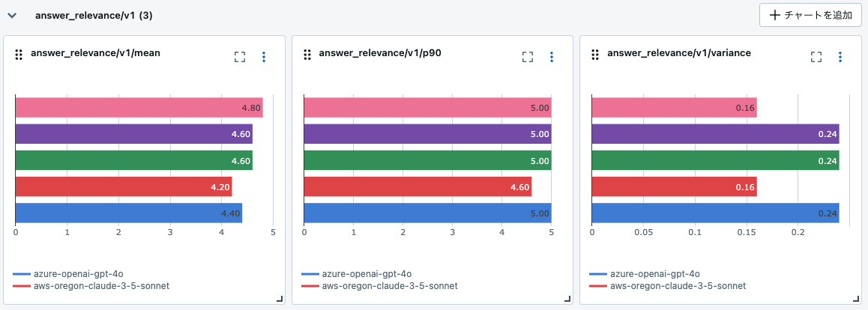
Task: Open the mean chart options menu
Action: pos(263,57)
